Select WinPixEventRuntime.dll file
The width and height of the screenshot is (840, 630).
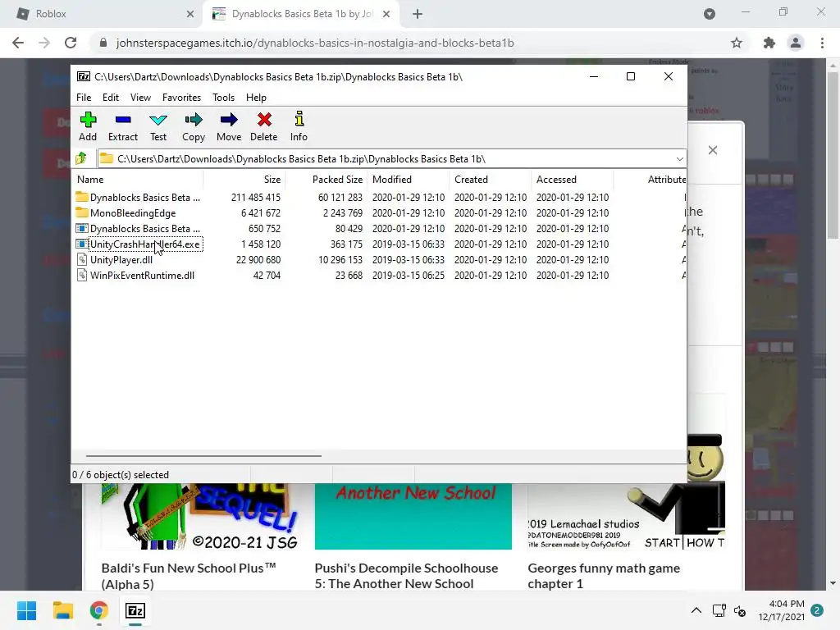coord(135,276)
